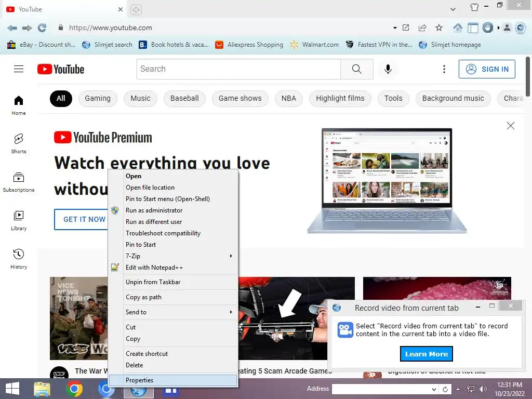Image resolution: width=532 pixels, height=399 pixels.
Task: Click the browser forward arrow
Action: [27, 28]
